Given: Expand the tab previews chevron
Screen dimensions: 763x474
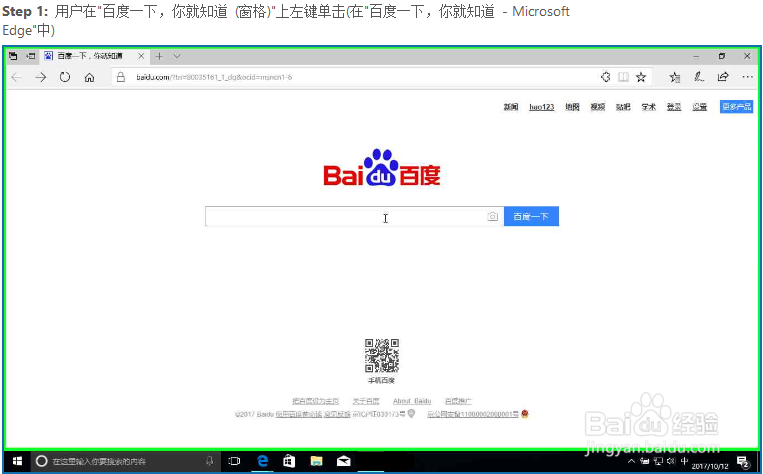Looking at the screenshot, I should [x=177, y=56].
